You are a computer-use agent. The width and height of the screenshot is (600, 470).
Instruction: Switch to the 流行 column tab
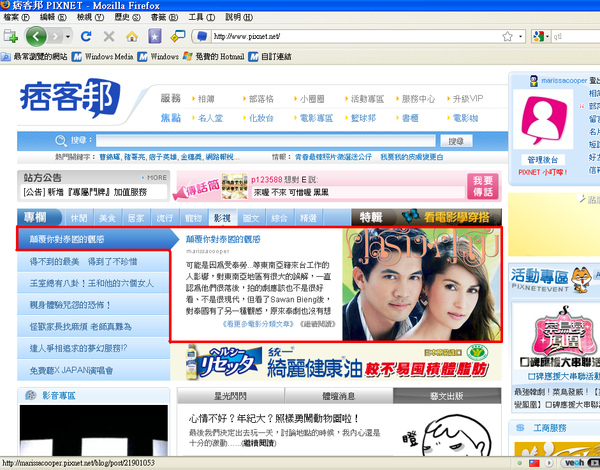coord(165,218)
